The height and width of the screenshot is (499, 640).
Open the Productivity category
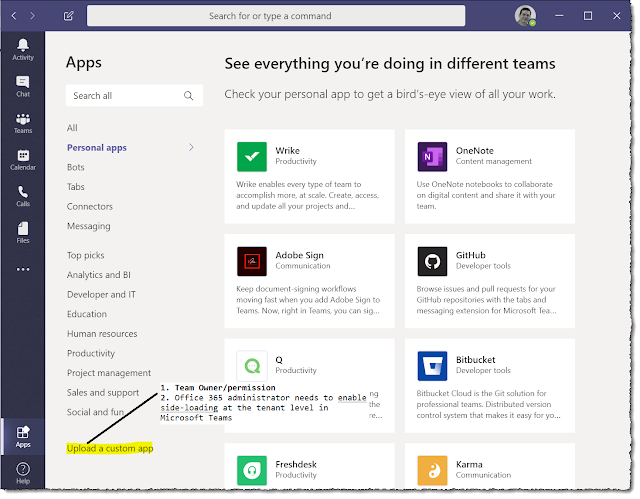pos(91,353)
